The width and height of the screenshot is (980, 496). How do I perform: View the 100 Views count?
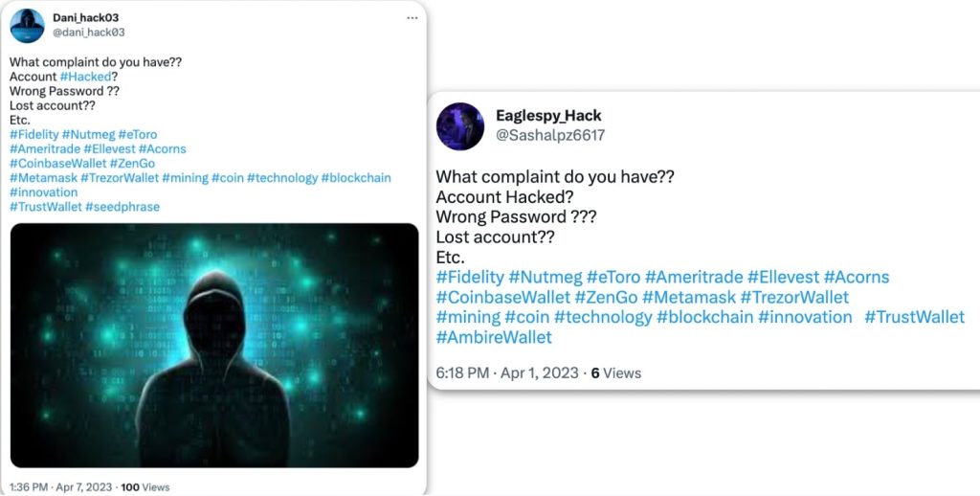[145, 486]
